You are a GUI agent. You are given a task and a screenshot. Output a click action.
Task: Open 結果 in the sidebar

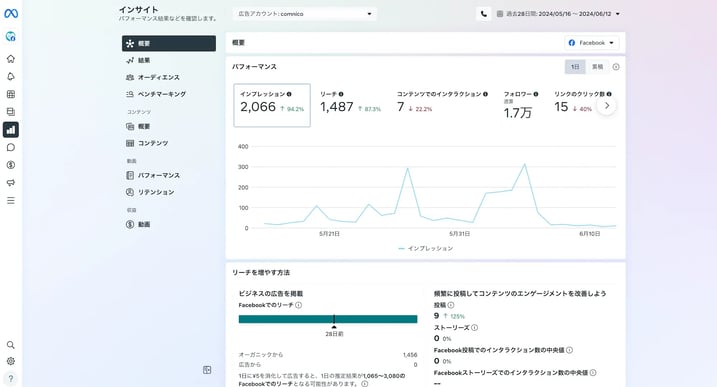click(169, 60)
